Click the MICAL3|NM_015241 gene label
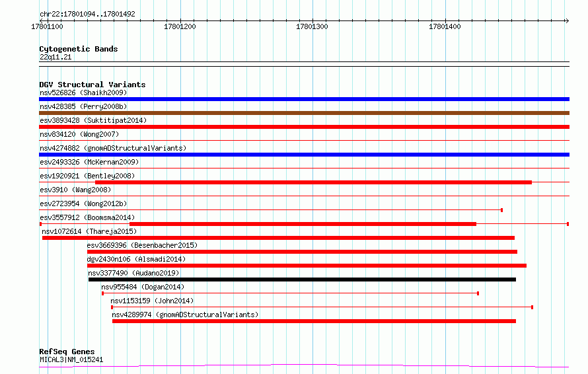This screenshot has width=588, height=374. [x=71, y=359]
